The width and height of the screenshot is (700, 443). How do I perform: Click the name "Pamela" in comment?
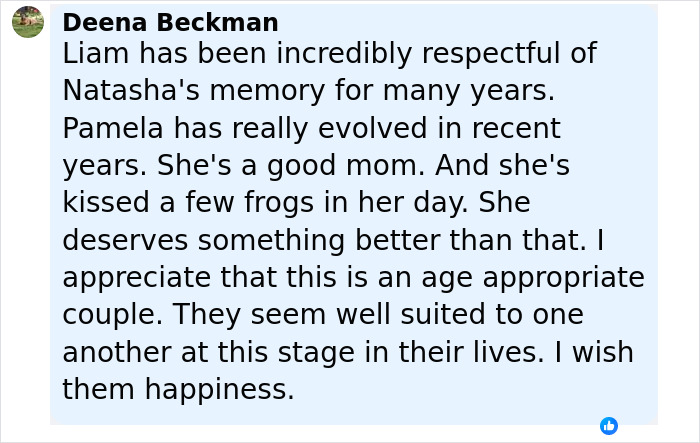113,128
